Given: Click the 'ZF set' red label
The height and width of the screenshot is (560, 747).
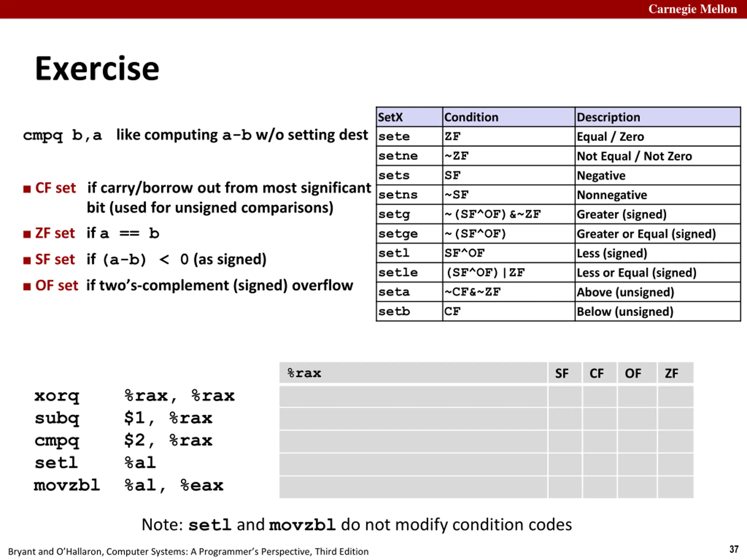Looking at the screenshot, I should pyautogui.click(x=55, y=233).
